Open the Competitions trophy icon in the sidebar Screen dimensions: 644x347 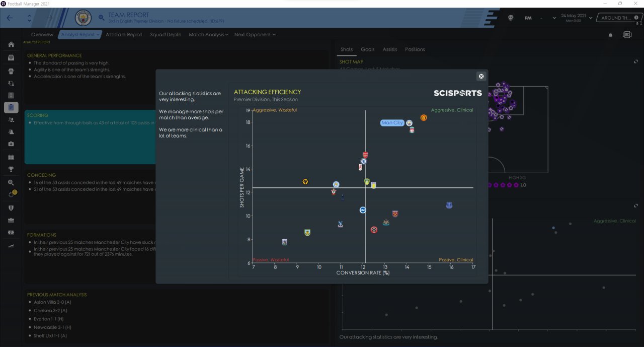pos(11,169)
